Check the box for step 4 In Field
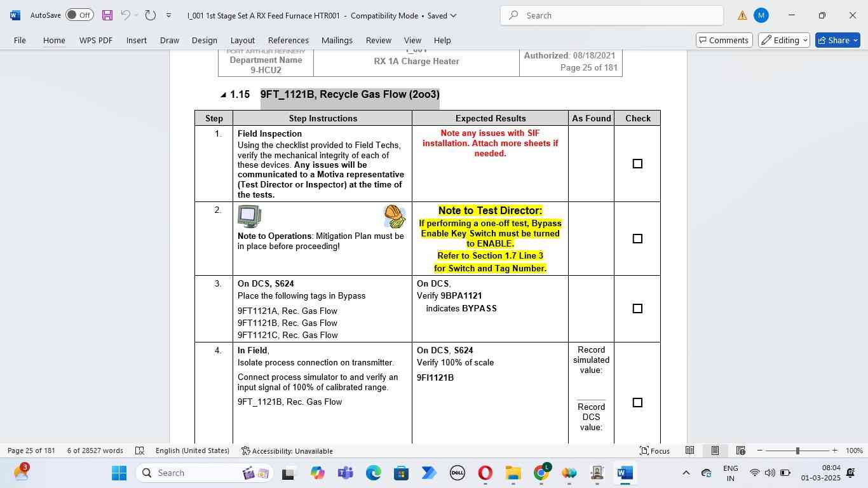Viewport: 868px width, 488px height. point(637,403)
